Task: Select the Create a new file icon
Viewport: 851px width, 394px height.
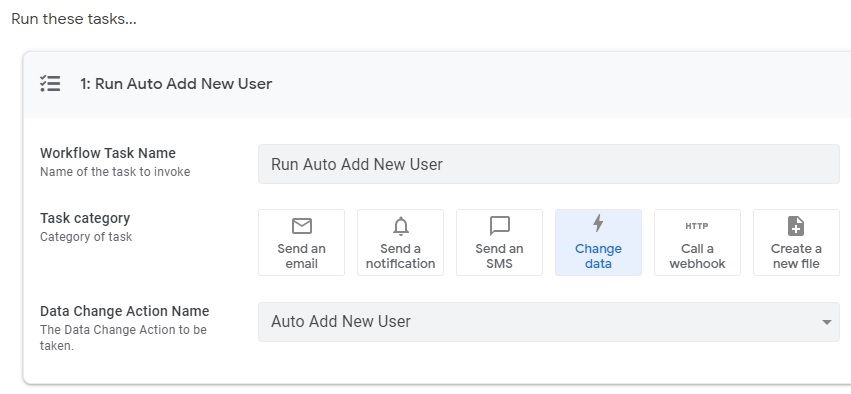Action: pyautogui.click(x=796, y=226)
